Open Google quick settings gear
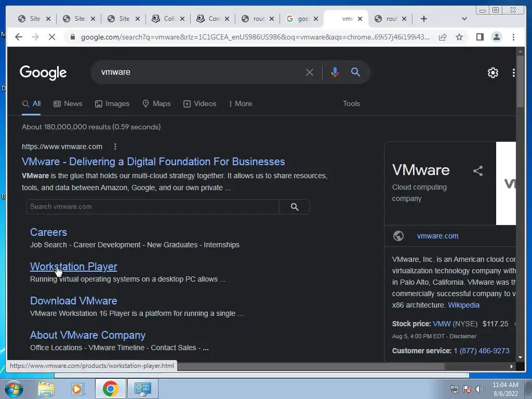Screen dimensions: 532x399 493,73
